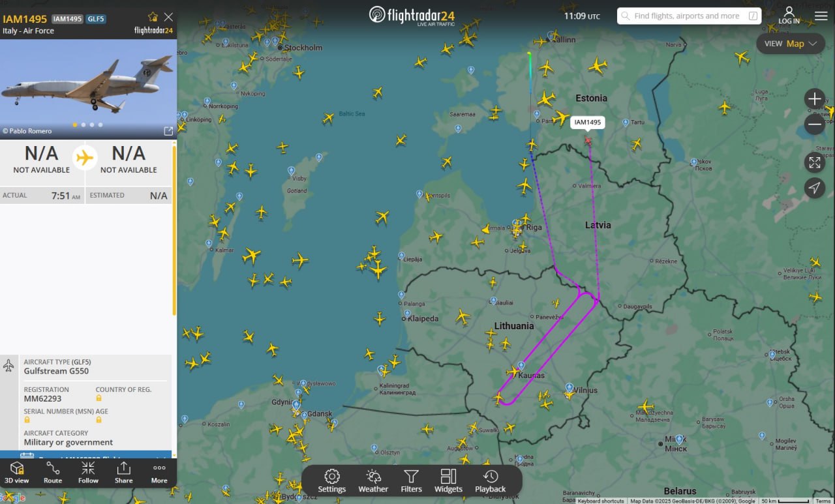Click the selected red IAM1495 aircraft on map
Screen dimensions: 835x504
[588, 140]
